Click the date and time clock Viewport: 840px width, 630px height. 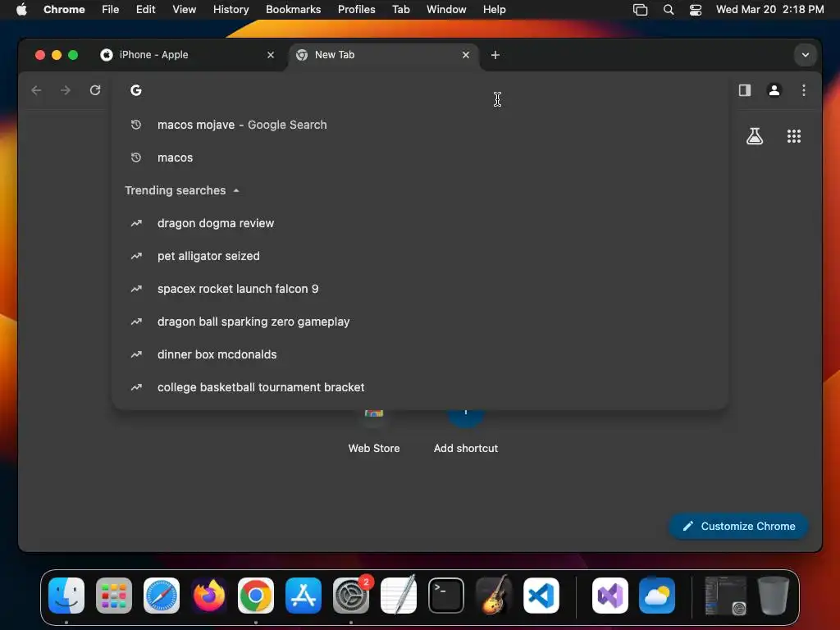[x=769, y=9]
